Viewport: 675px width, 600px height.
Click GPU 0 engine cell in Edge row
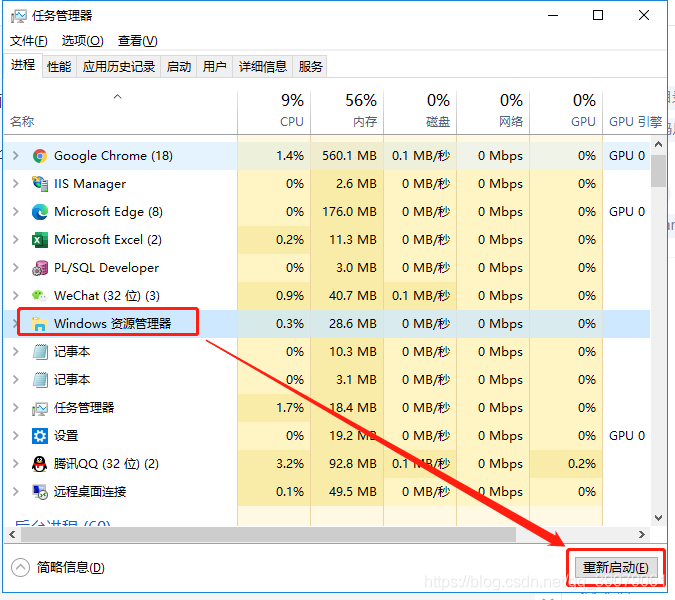(627, 212)
